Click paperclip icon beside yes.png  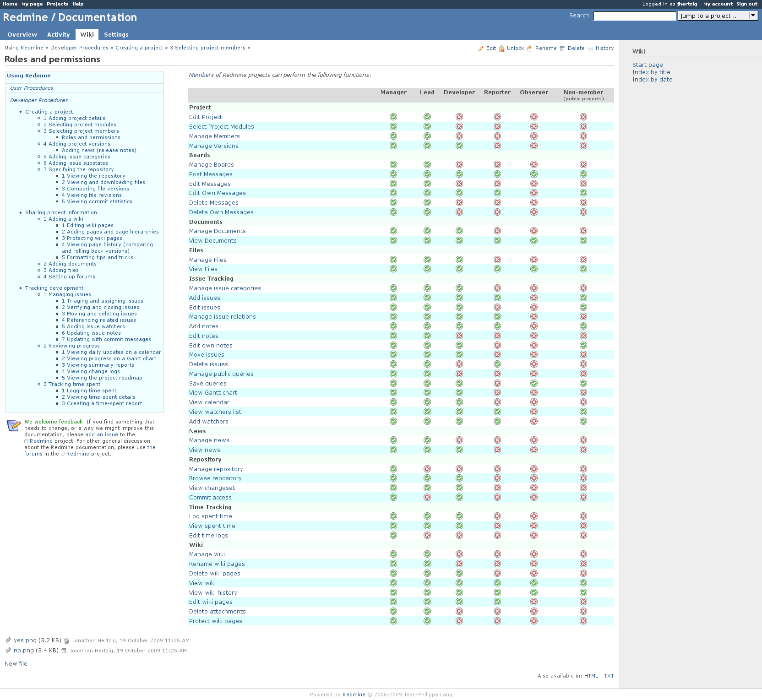[x=8, y=640]
